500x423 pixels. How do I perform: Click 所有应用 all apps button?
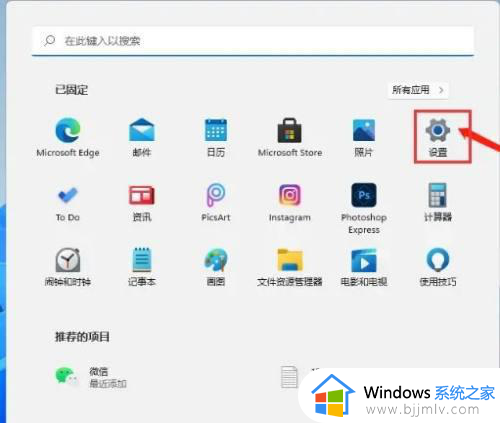[x=418, y=90]
